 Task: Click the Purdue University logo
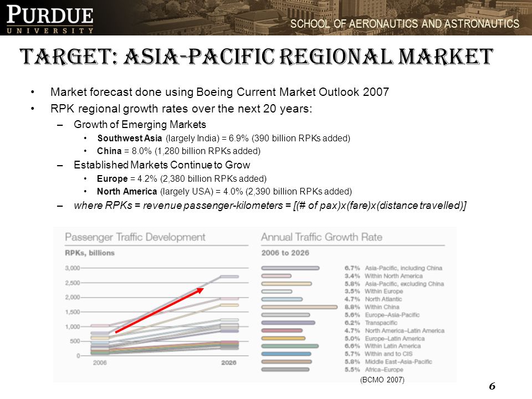(50, 19)
